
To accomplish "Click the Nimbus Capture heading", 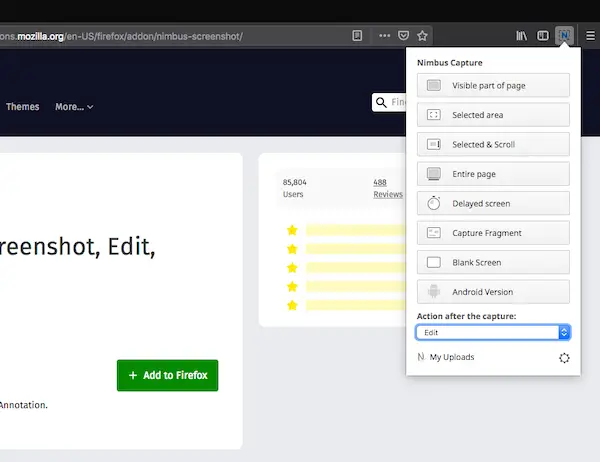I will [450, 63].
